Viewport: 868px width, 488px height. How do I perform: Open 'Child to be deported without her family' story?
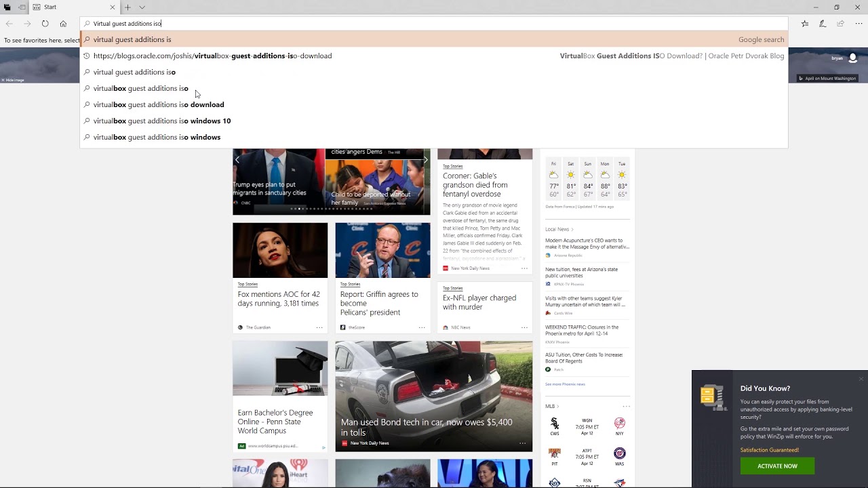pos(371,198)
